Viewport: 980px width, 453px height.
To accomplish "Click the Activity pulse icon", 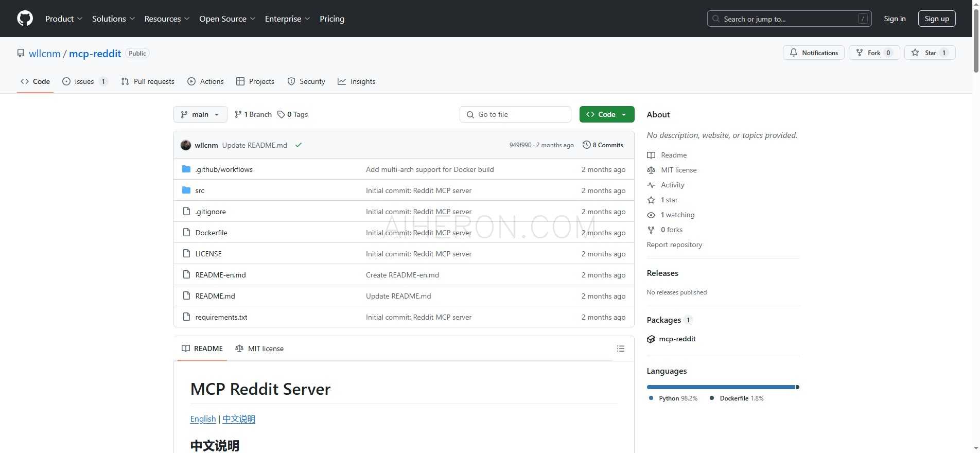I will pos(651,185).
